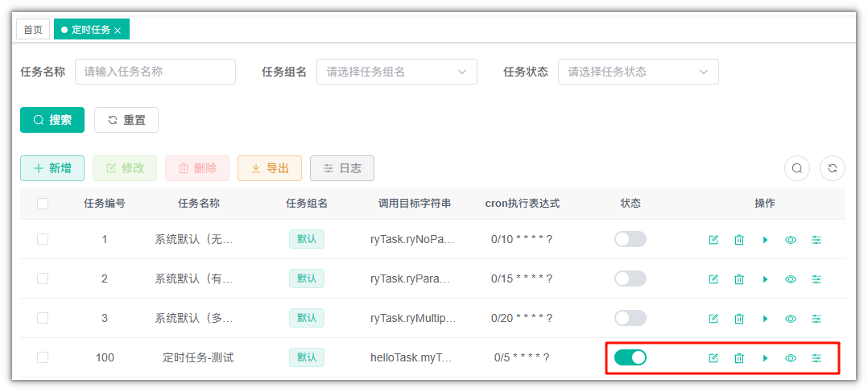Screen dimensions: 868x392
Task: Click the 修改 button
Action: pos(125,168)
